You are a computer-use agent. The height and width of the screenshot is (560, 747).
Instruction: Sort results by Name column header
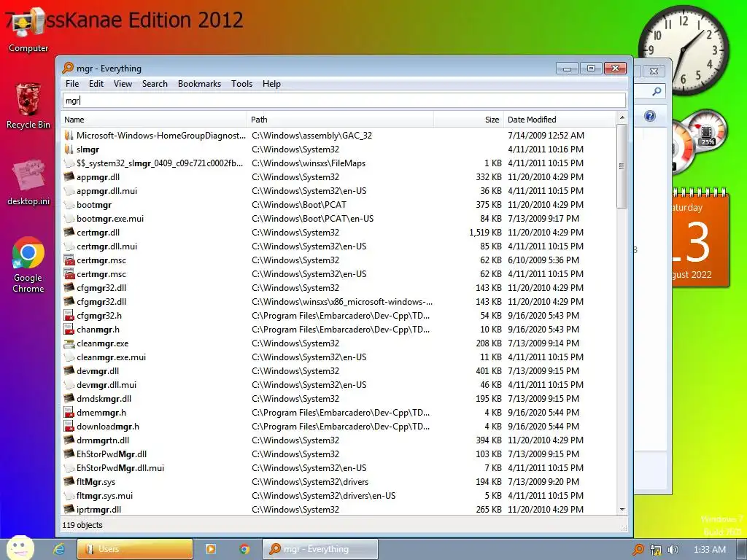pyautogui.click(x=154, y=120)
